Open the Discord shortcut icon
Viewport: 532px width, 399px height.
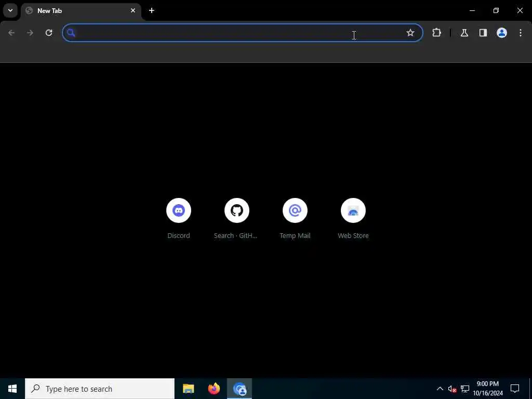[x=179, y=210]
